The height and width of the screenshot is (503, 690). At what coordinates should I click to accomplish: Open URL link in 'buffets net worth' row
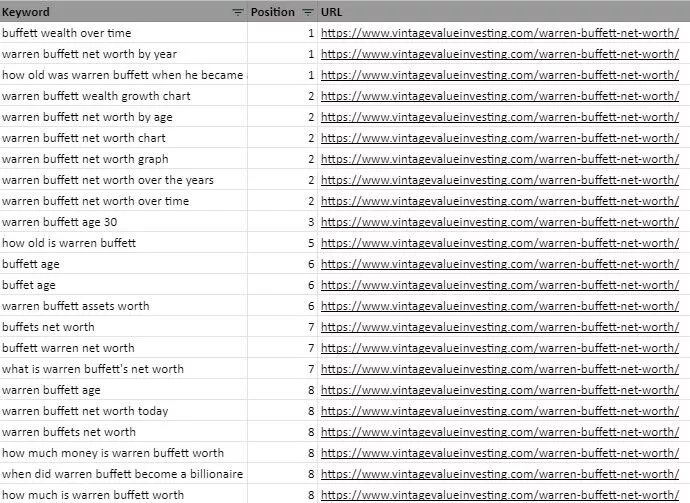[500, 327]
